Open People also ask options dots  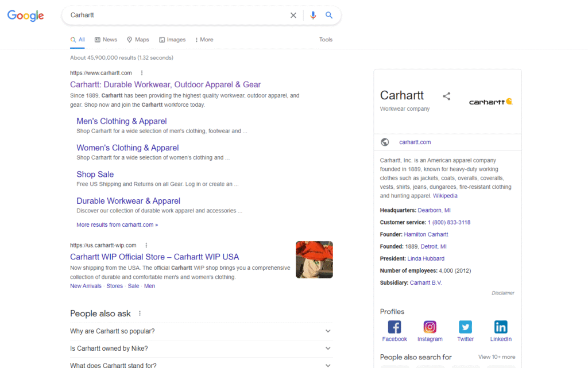coord(140,313)
